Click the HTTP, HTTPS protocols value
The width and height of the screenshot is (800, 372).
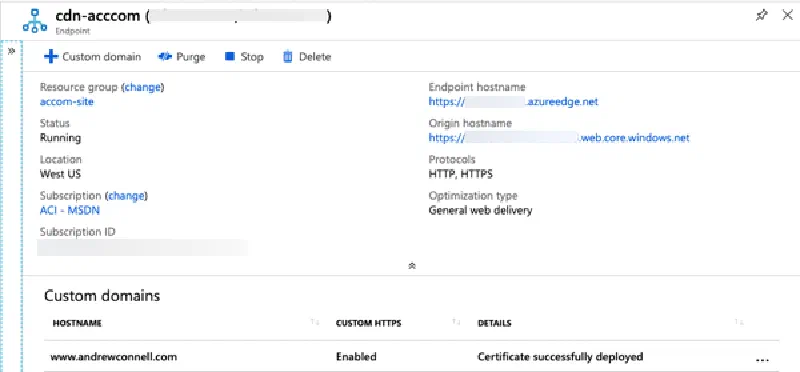pos(461,174)
